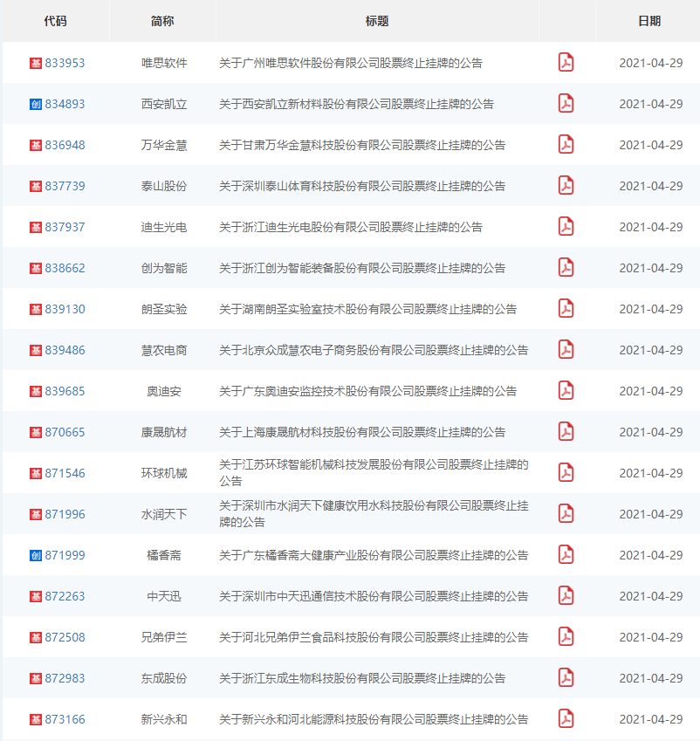
Task: Open title about 新兴永和河北能源科技
Action: (x=374, y=719)
